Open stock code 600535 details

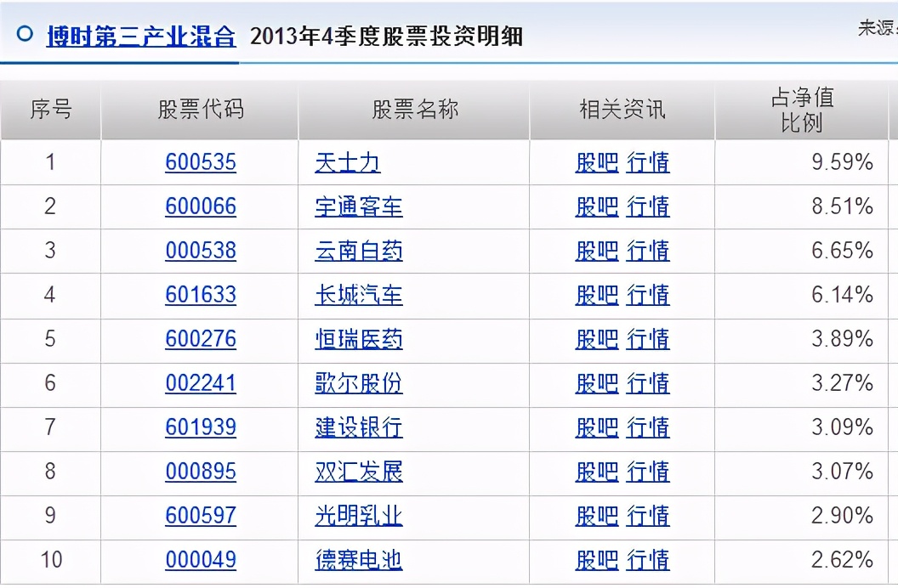pyautogui.click(x=201, y=162)
